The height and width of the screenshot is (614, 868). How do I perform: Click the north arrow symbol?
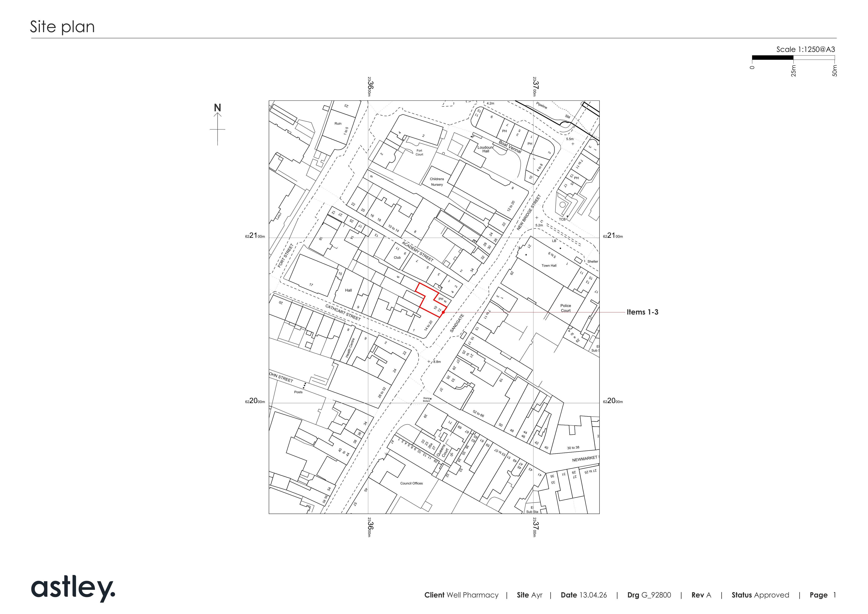(217, 124)
